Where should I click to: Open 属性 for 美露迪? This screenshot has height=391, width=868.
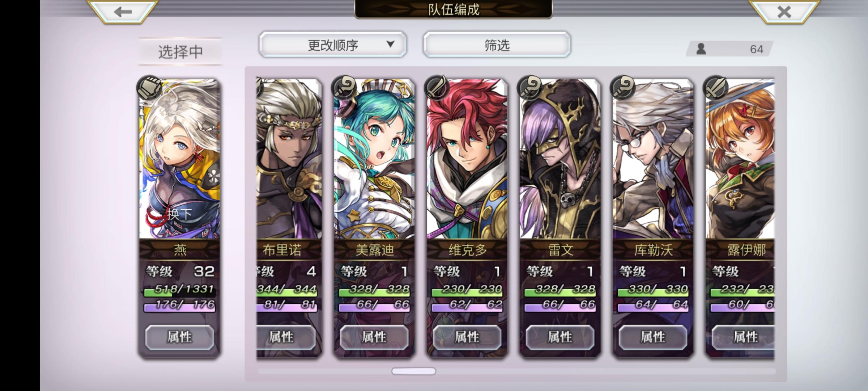[374, 337]
